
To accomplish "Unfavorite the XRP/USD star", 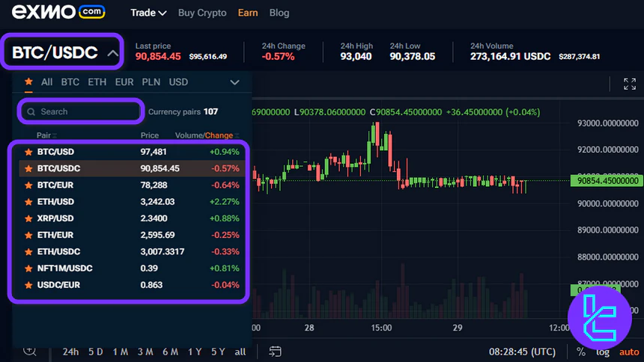I will (x=28, y=218).
